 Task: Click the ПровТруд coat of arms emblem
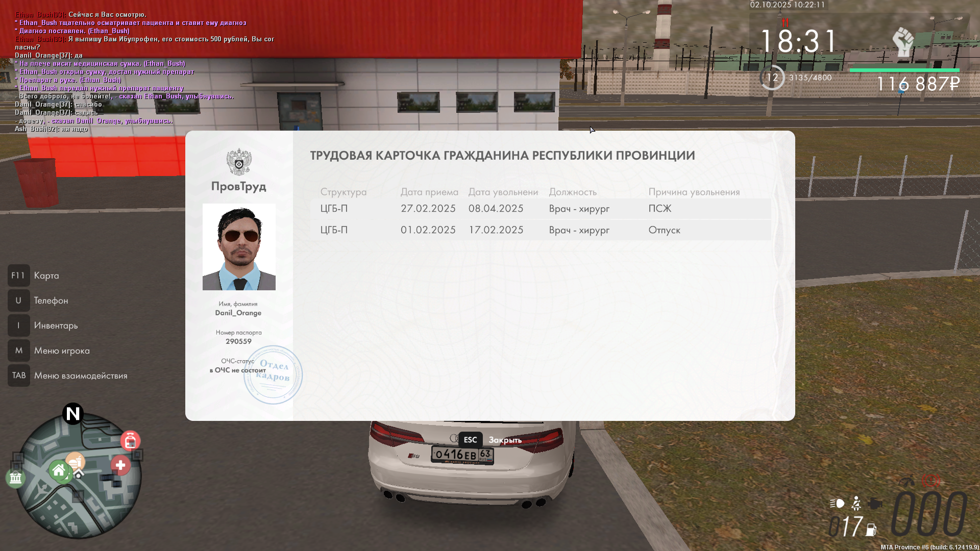pyautogui.click(x=239, y=162)
